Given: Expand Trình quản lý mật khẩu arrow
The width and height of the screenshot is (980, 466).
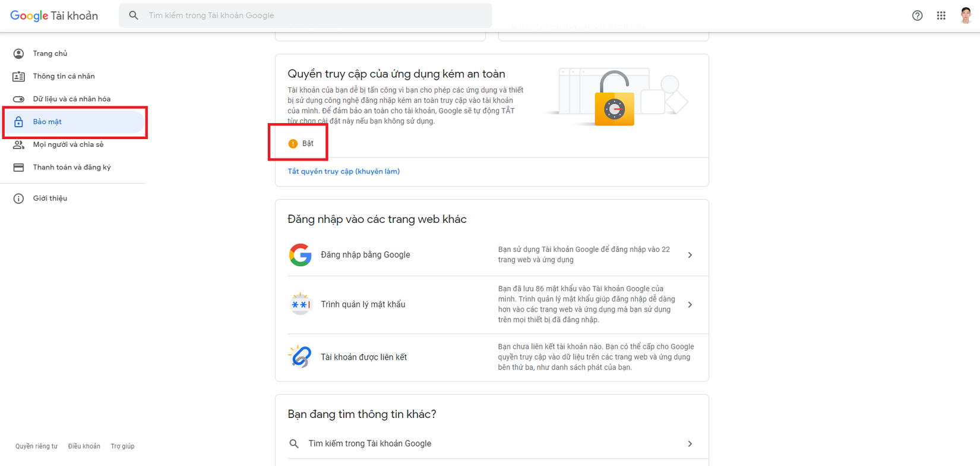Looking at the screenshot, I should pyautogui.click(x=690, y=304).
